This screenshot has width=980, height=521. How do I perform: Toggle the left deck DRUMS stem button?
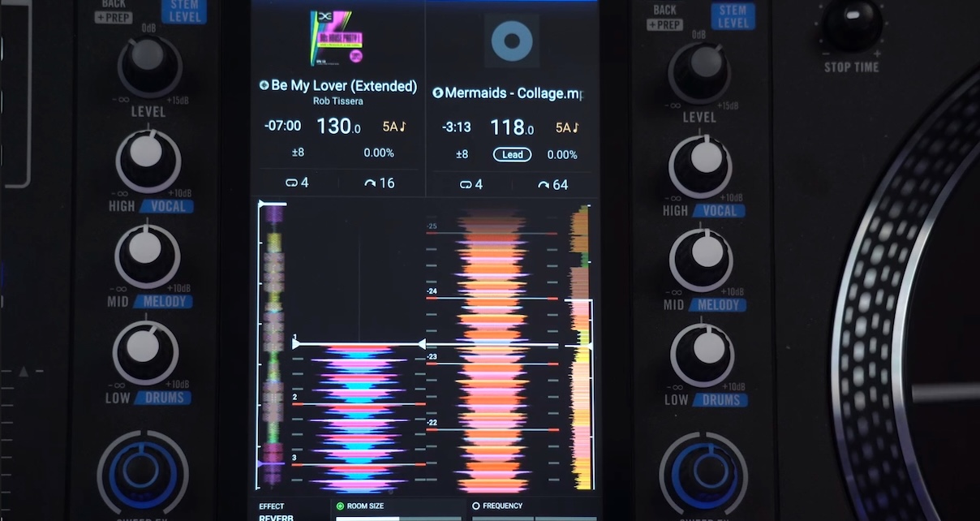tap(163, 398)
